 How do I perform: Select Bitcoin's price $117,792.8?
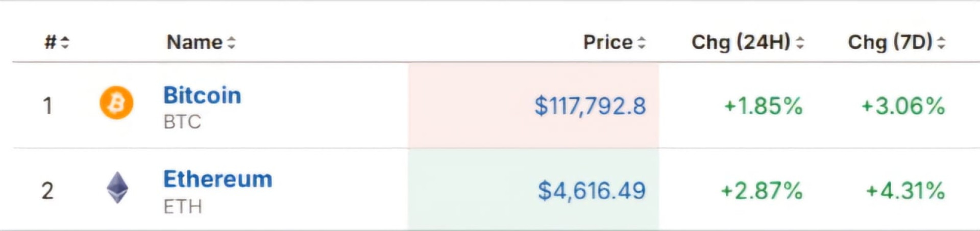tap(590, 106)
